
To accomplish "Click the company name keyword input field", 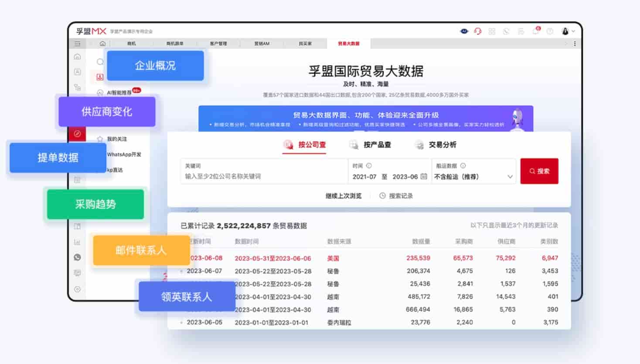I will point(264,176).
